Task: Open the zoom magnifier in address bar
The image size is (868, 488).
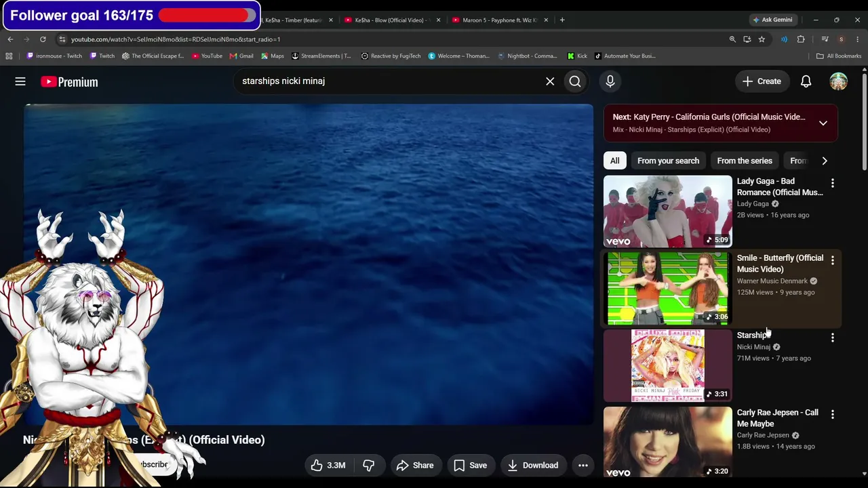Action: (732, 39)
